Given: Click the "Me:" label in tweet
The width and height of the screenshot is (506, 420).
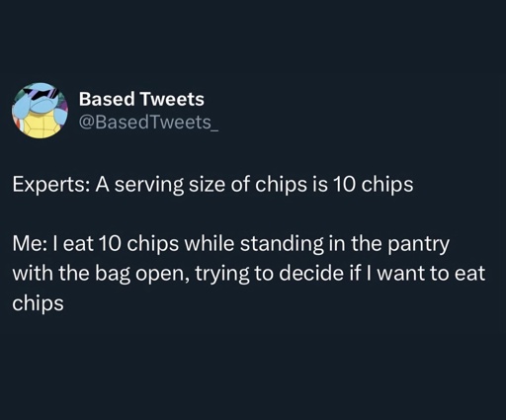Looking at the screenshot, I should click(31, 244).
